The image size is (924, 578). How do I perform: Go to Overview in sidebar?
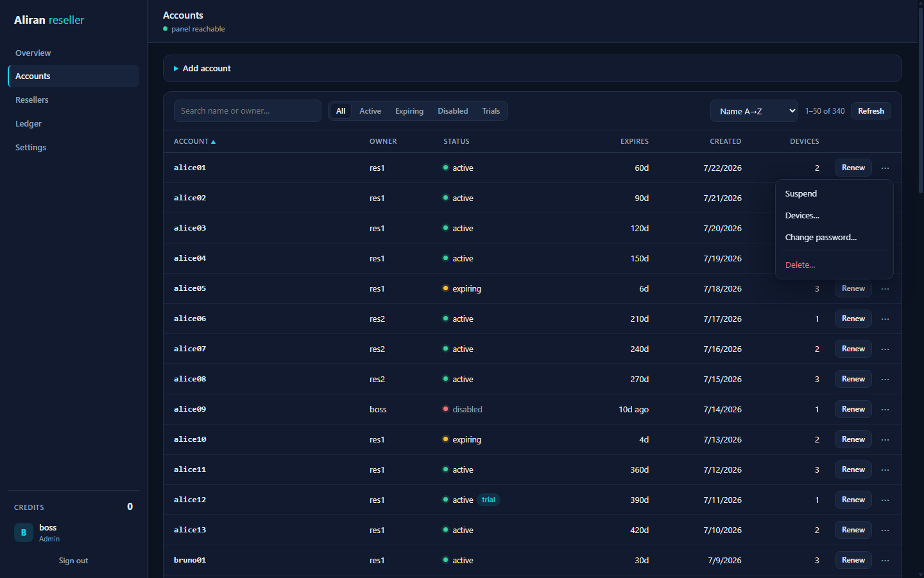(x=74, y=53)
